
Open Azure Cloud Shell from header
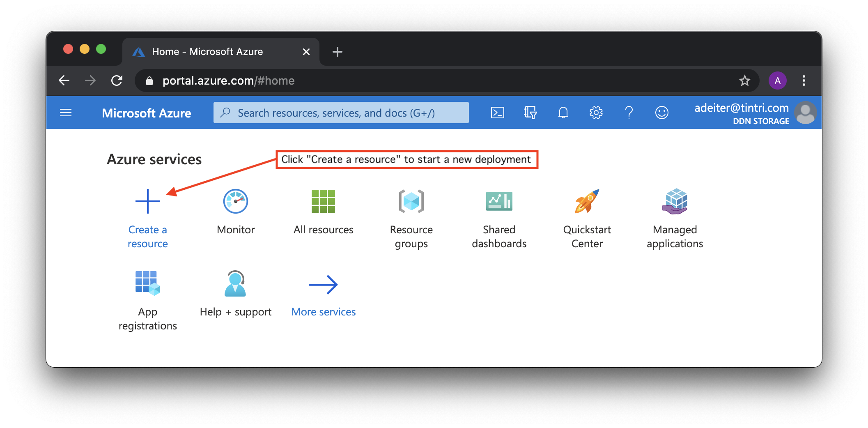click(x=498, y=113)
